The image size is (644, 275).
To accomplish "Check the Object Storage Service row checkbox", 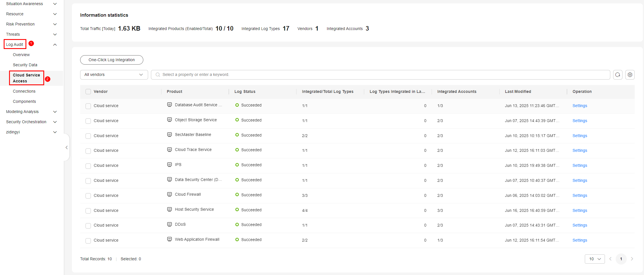I will coord(88,121).
